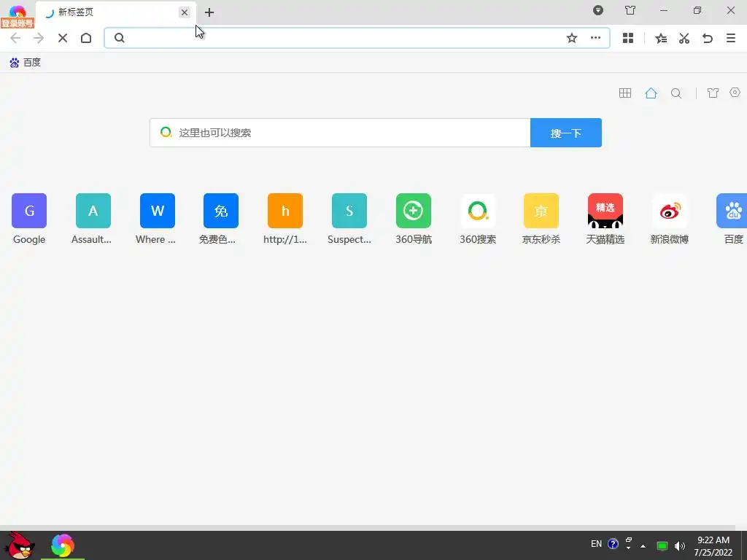This screenshot has width=747, height=560.
Task: Open the 京东秒杀 shortcut tile
Action: (541, 219)
